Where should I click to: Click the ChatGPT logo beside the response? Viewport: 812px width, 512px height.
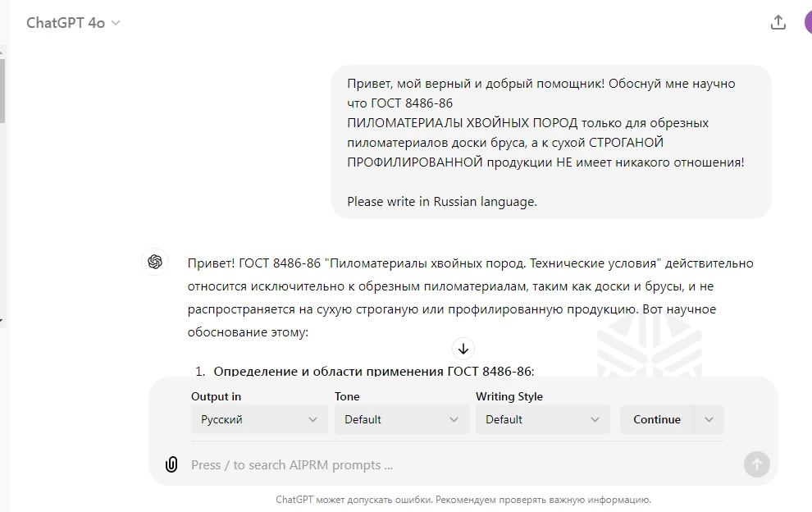pyautogui.click(x=155, y=262)
